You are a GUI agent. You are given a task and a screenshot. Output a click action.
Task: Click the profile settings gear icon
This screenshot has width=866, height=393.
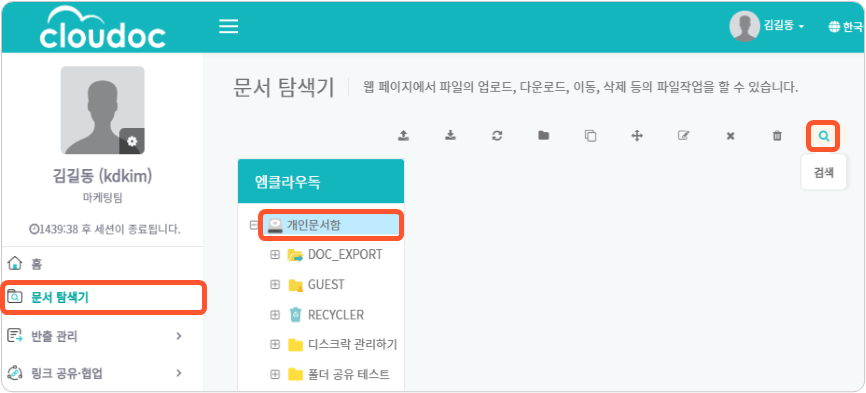pos(132,141)
